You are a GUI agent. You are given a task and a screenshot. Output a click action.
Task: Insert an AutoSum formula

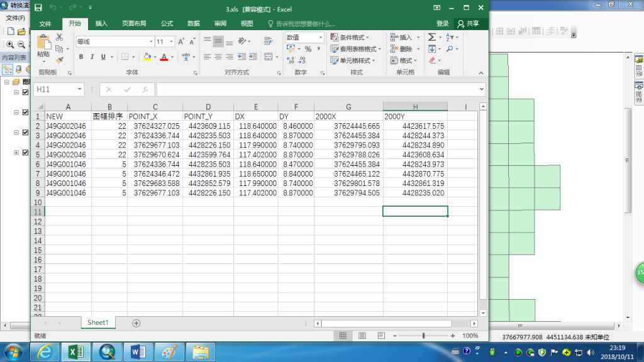coord(431,37)
